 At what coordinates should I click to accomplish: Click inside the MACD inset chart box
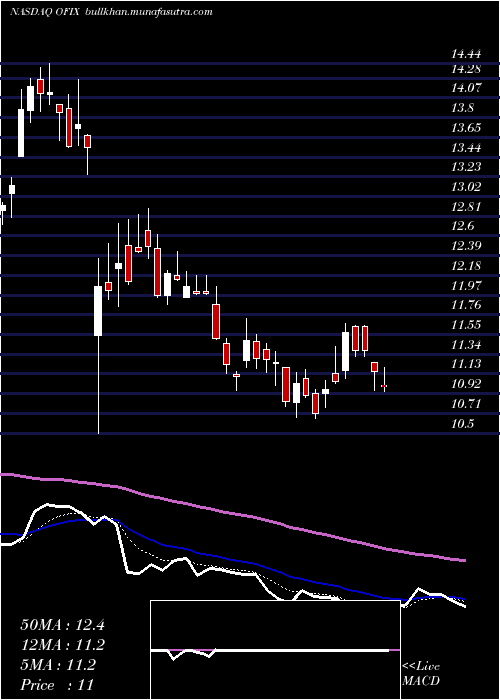[275, 650]
